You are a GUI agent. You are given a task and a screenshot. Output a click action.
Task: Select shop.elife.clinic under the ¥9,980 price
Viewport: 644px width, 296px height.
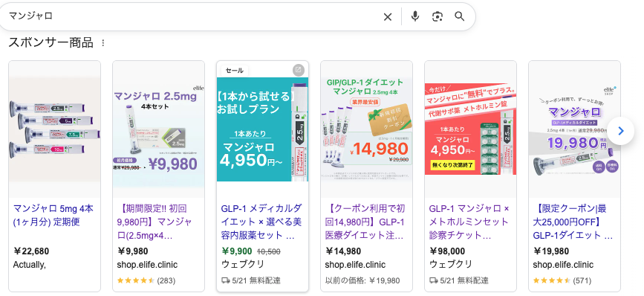[x=148, y=265]
